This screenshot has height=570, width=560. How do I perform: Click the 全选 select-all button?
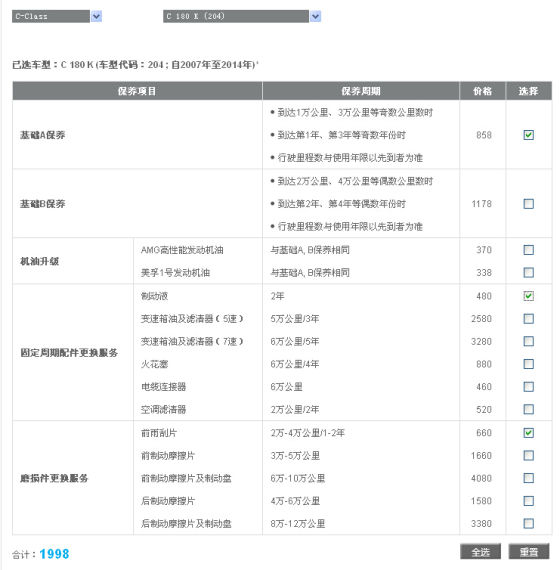coord(480,552)
